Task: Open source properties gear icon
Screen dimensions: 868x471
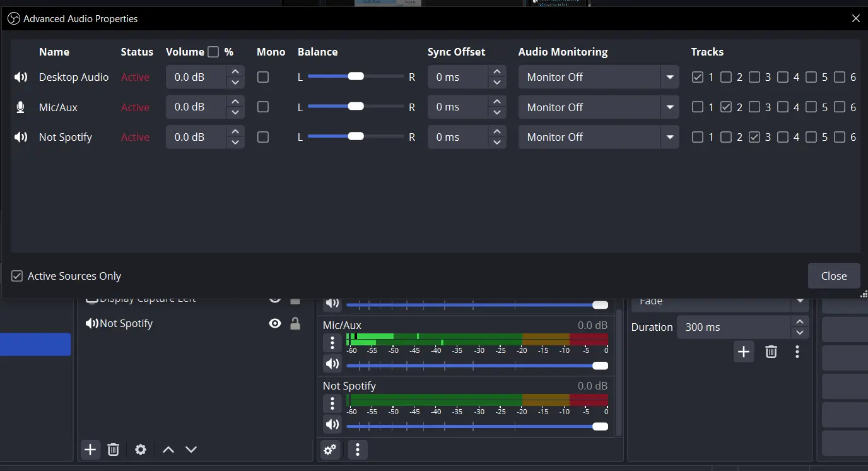Action: 141,450
